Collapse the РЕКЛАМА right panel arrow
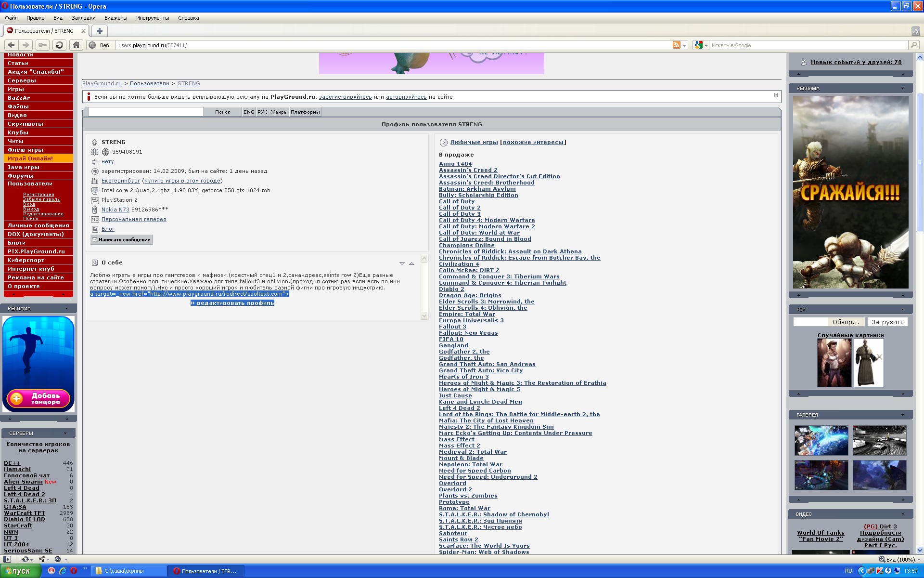Image resolution: width=924 pixels, height=578 pixels. pyautogui.click(x=902, y=88)
